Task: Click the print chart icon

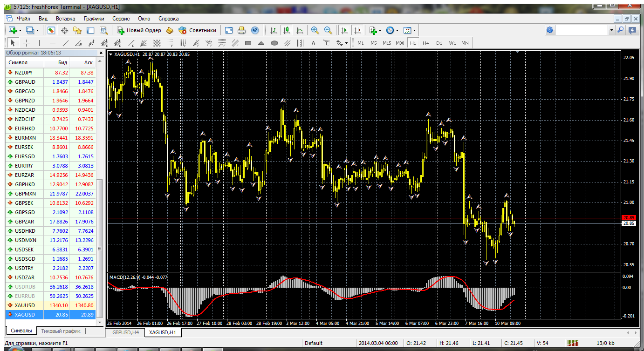Action: tap(241, 30)
